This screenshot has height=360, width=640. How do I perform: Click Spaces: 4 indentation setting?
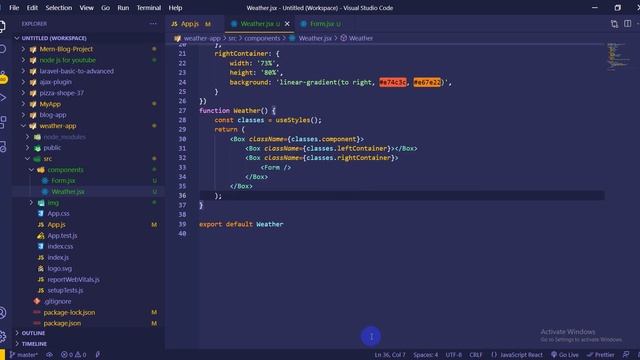(425, 355)
